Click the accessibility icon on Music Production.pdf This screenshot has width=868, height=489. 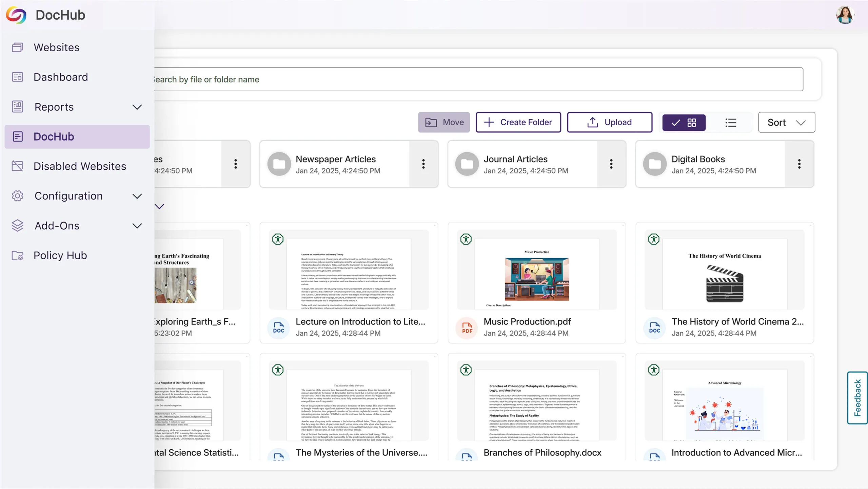tap(466, 239)
